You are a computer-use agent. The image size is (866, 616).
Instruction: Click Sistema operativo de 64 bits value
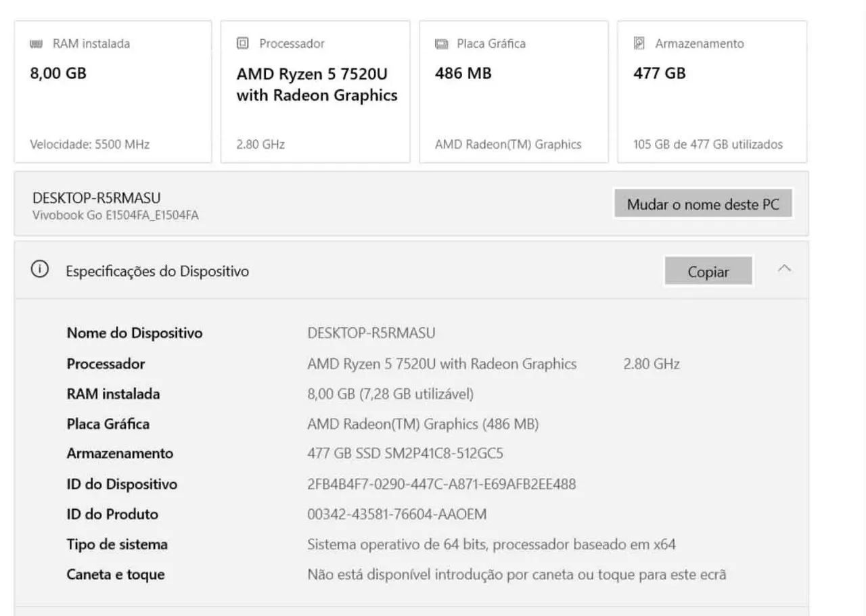point(491,544)
